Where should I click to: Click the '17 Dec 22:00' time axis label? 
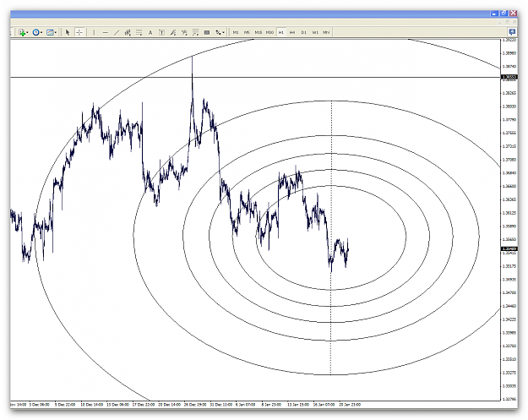(x=144, y=405)
